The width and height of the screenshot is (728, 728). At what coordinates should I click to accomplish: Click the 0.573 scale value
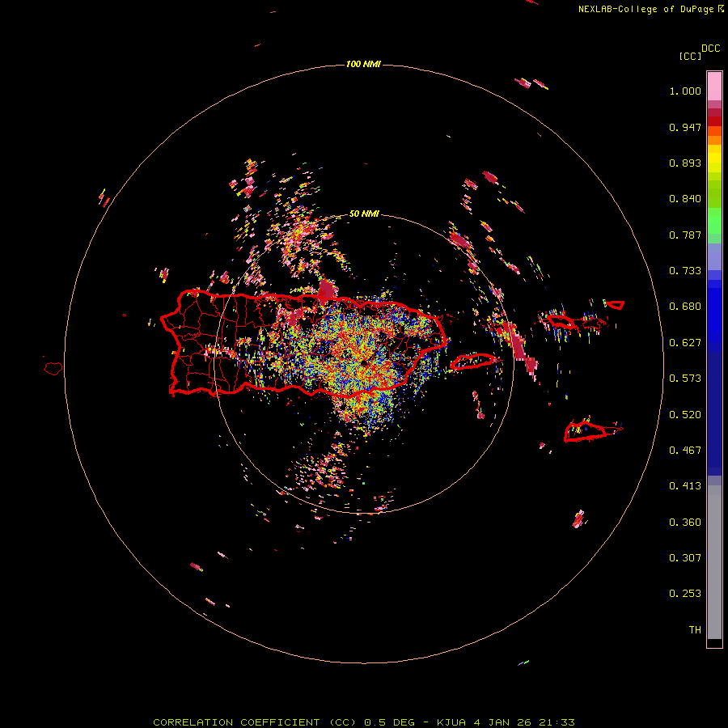click(x=685, y=379)
